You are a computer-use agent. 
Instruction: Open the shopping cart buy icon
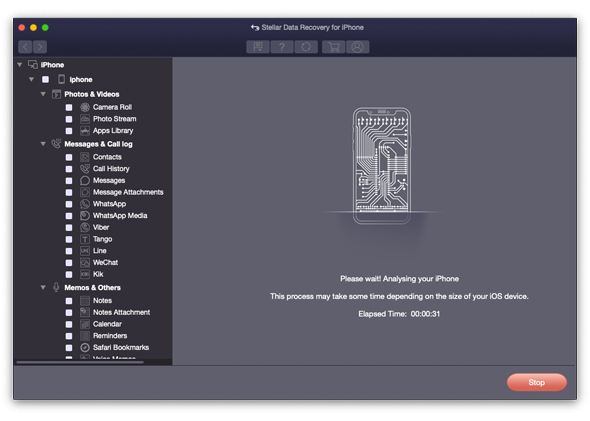click(x=334, y=47)
